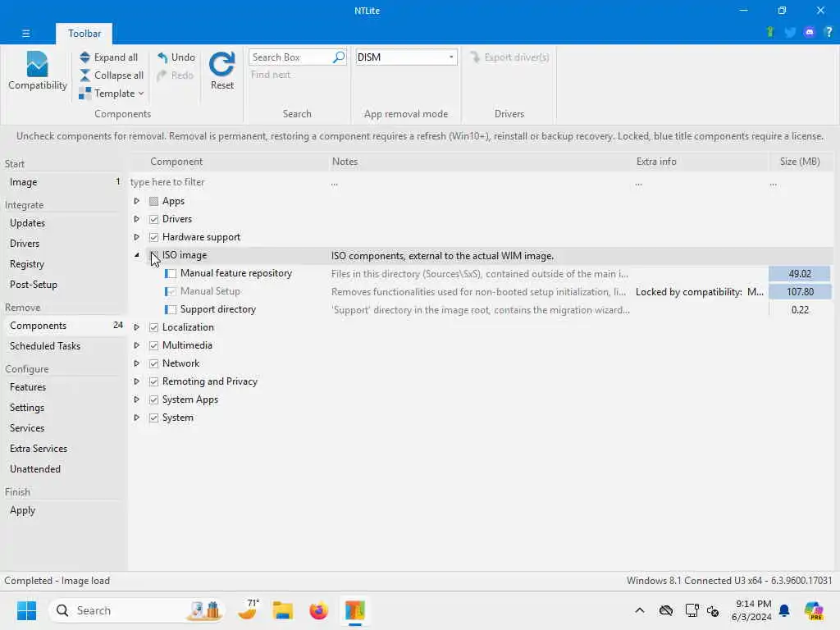
Task: Open the Unattended page
Action: pos(63,468)
